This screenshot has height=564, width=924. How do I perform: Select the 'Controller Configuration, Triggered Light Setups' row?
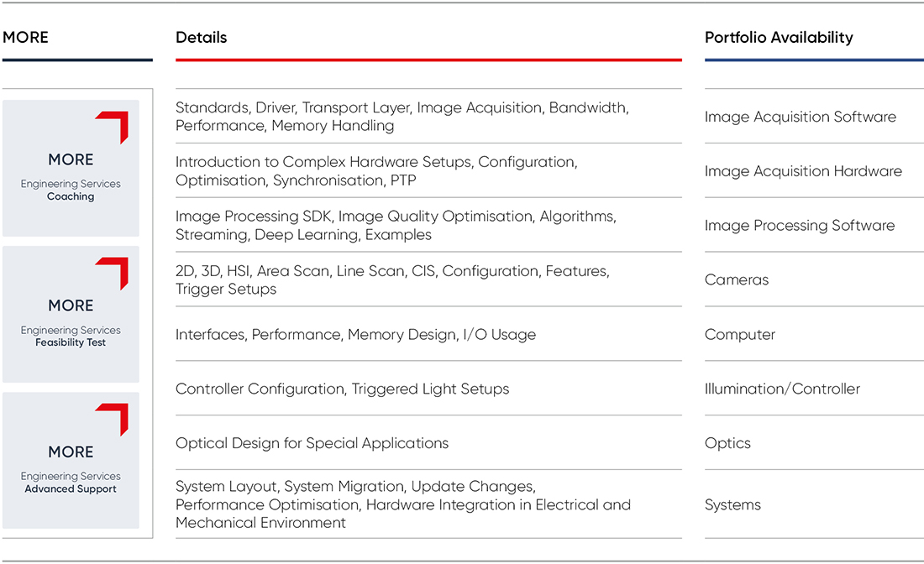coord(342,389)
